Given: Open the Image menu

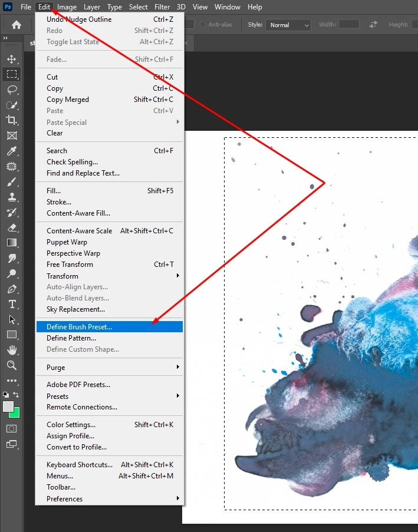Looking at the screenshot, I should pos(67,7).
